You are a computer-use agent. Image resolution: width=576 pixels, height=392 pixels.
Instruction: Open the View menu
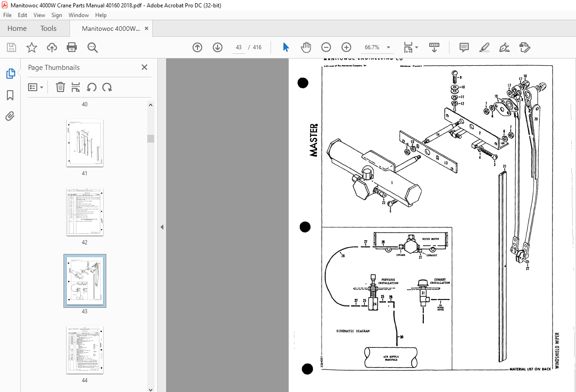pos(40,15)
